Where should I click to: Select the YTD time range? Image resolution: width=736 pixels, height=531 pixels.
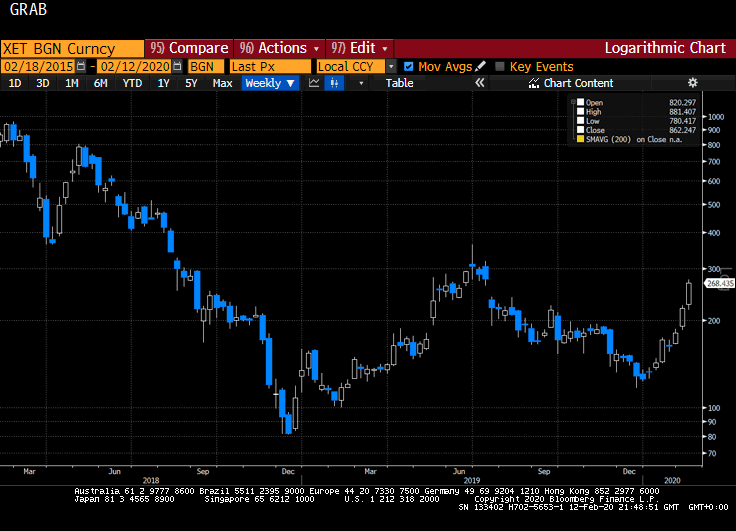tap(132, 83)
